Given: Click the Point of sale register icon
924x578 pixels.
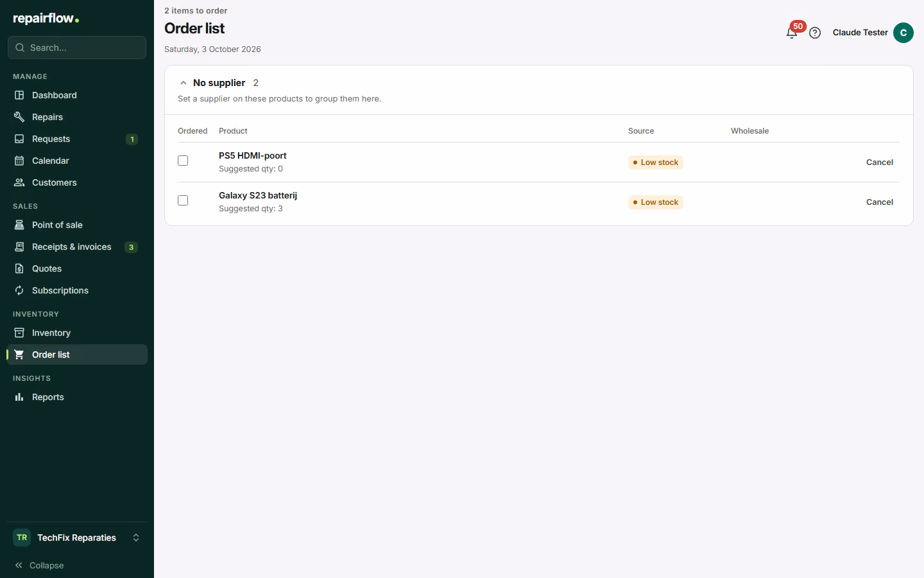Looking at the screenshot, I should 19,225.
